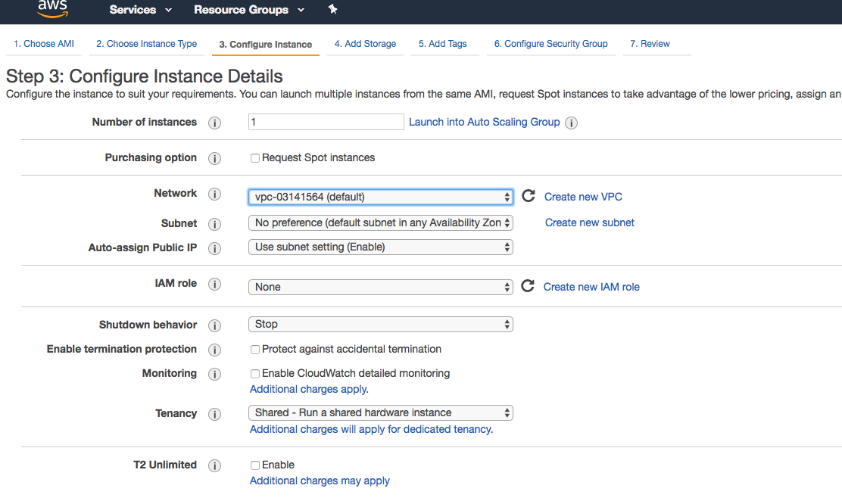
Task: Open the IAM role dropdown
Action: [380, 287]
